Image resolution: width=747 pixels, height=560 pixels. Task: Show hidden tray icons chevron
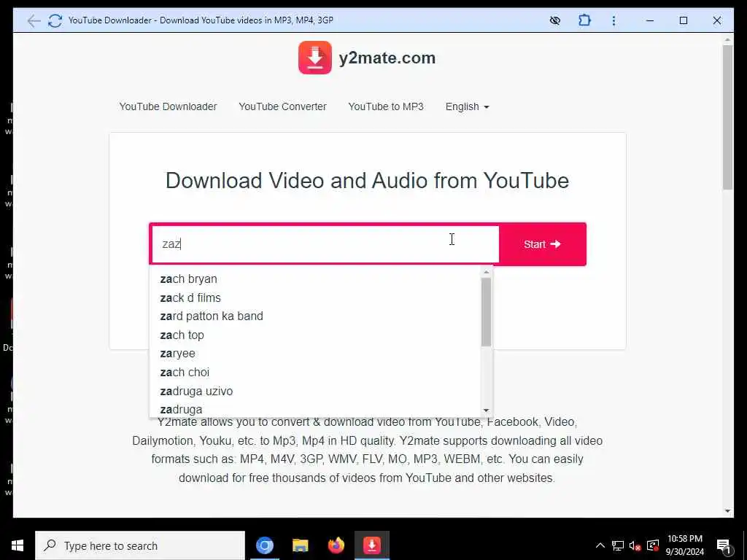point(600,545)
